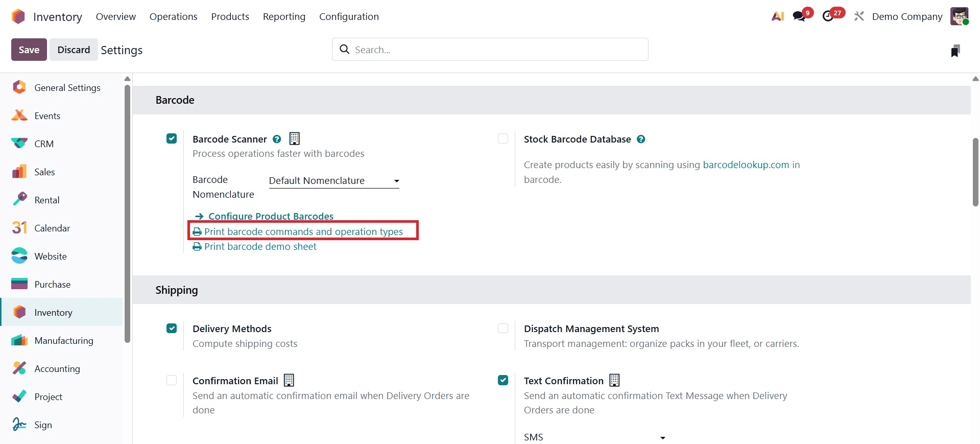This screenshot has height=444, width=980.
Task: Open the Reporting menu
Action: 284,16
